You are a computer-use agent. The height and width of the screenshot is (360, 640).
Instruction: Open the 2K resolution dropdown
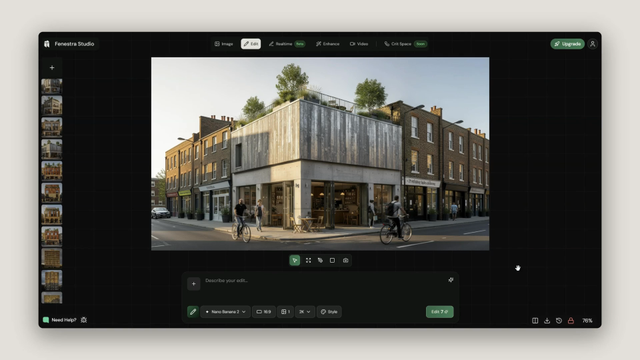tap(304, 312)
